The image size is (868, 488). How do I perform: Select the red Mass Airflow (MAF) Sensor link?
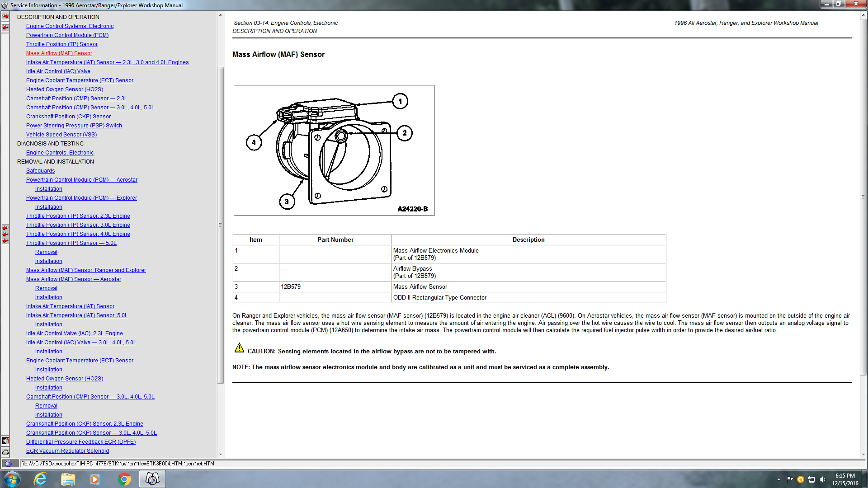[59, 53]
